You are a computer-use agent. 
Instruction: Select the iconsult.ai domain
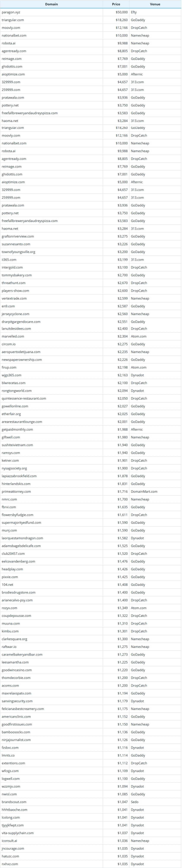click(10, 840)
